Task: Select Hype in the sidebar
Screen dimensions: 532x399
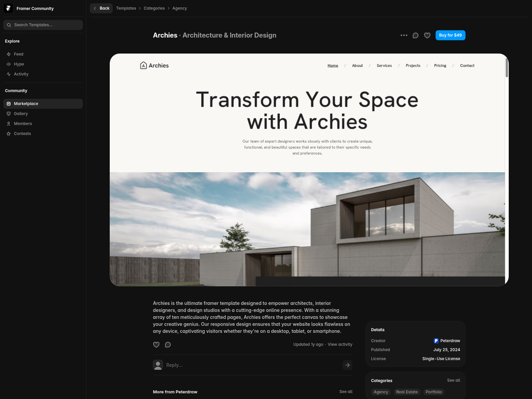Action: click(x=43, y=64)
